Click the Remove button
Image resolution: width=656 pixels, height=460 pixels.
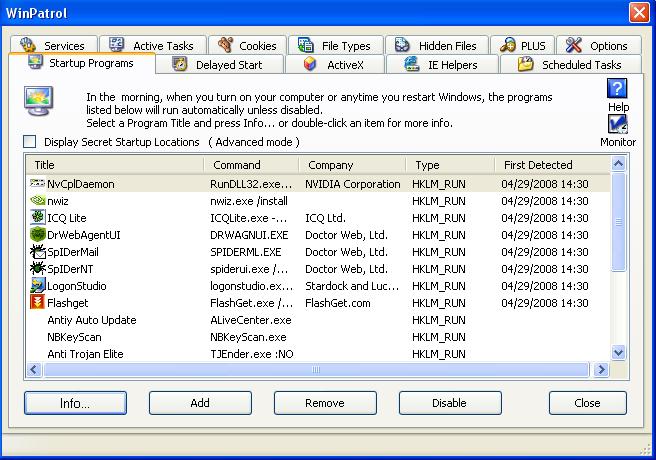[325, 403]
